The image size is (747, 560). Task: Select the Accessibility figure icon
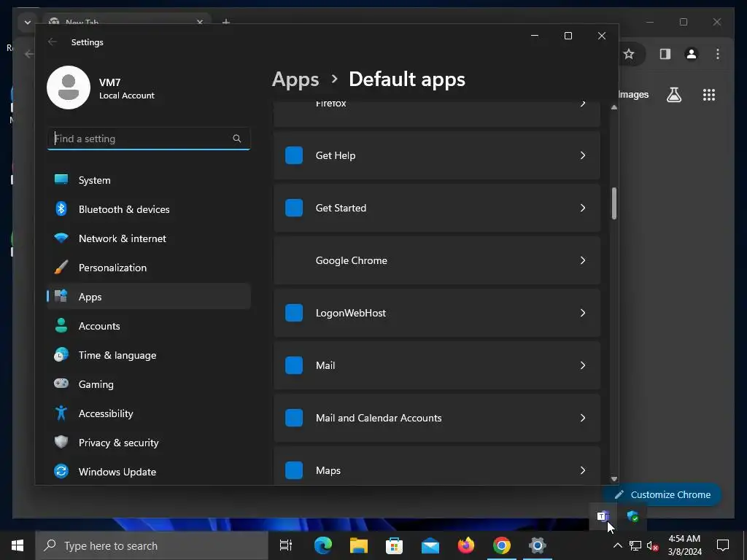pyautogui.click(x=61, y=413)
